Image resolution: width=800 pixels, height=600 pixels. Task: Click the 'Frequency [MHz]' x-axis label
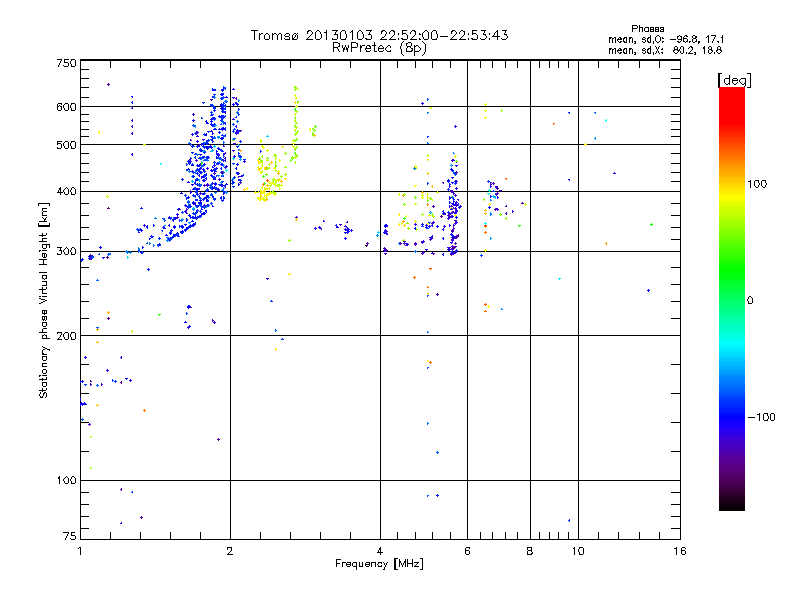[x=379, y=564]
